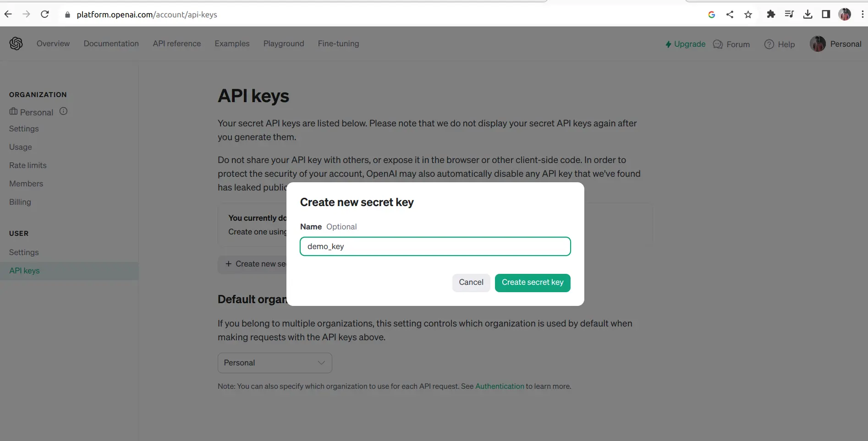
Task: Open the browser extensions puzzle icon
Action: click(x=771, y=14)
